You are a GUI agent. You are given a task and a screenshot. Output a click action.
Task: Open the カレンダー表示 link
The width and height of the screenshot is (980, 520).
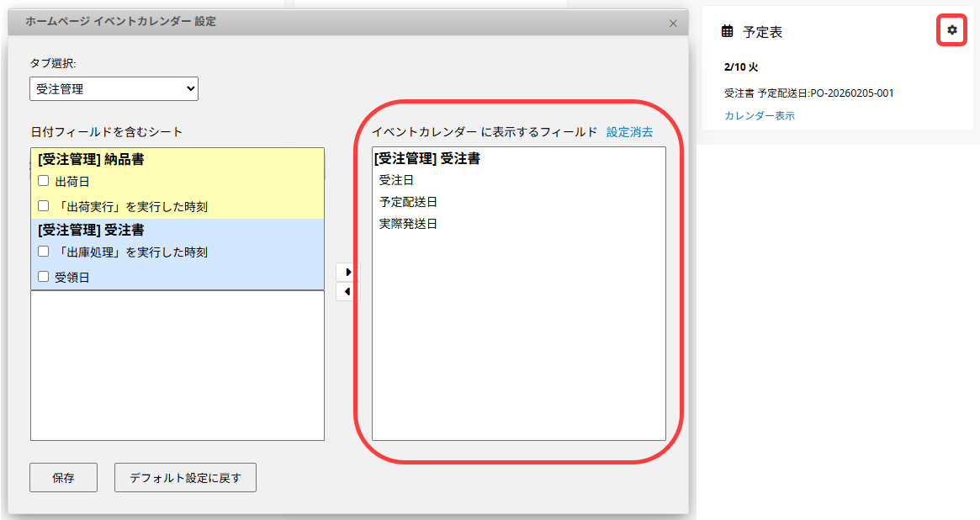click(759, 116)
